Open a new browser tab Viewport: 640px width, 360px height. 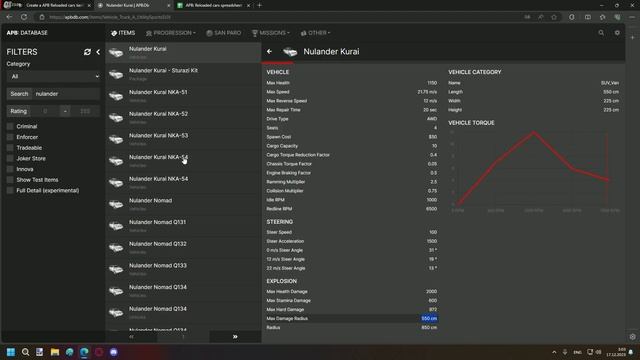coord(259,5)
